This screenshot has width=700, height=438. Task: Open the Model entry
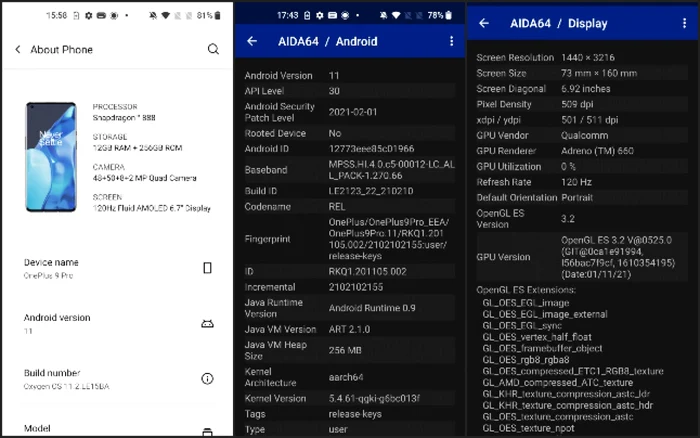coord(117,429)
